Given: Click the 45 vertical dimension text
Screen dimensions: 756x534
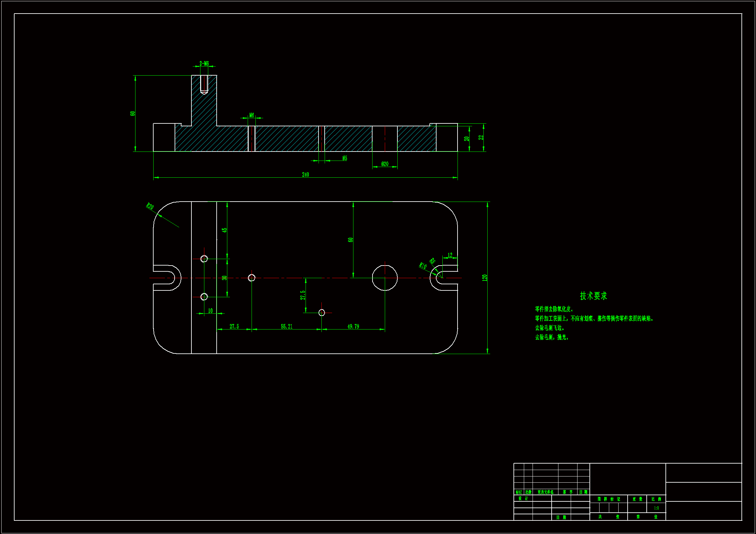Looking at the screenshot, I should 224,230.
